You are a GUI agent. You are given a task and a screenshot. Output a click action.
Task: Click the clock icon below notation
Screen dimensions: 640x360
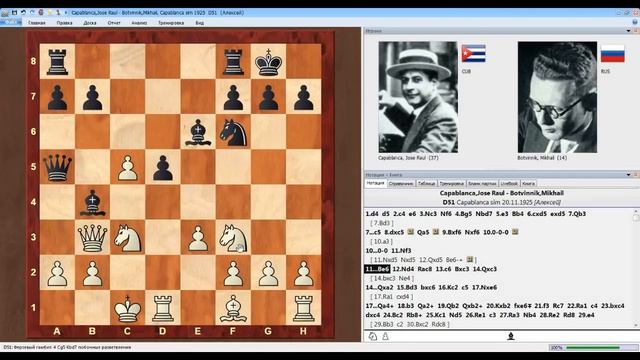tap(373, 336)
